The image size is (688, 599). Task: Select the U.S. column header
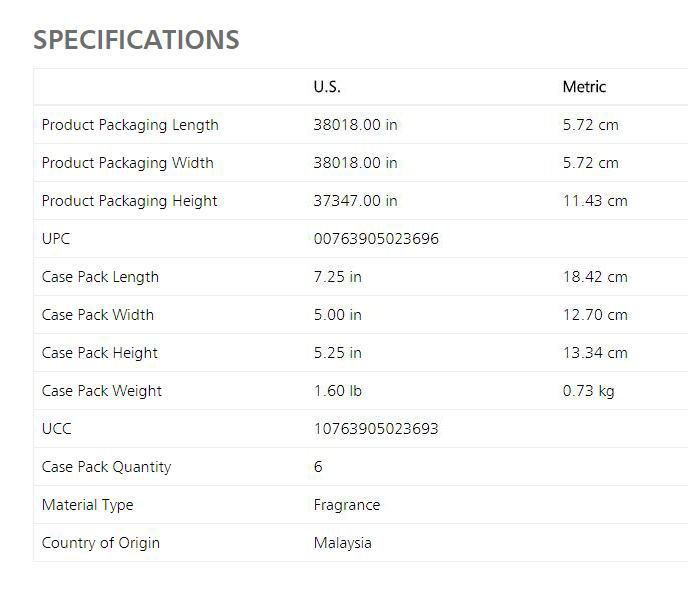click(327, 86)
